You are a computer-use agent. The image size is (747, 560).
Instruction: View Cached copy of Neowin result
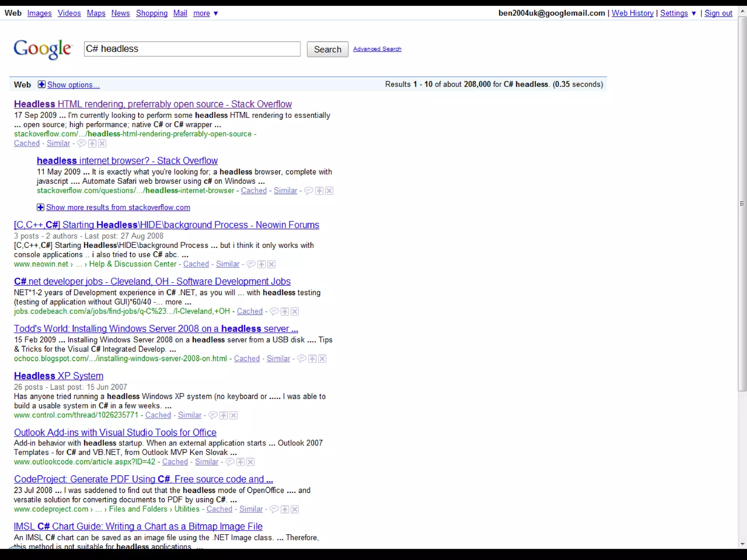click(196, 264)
